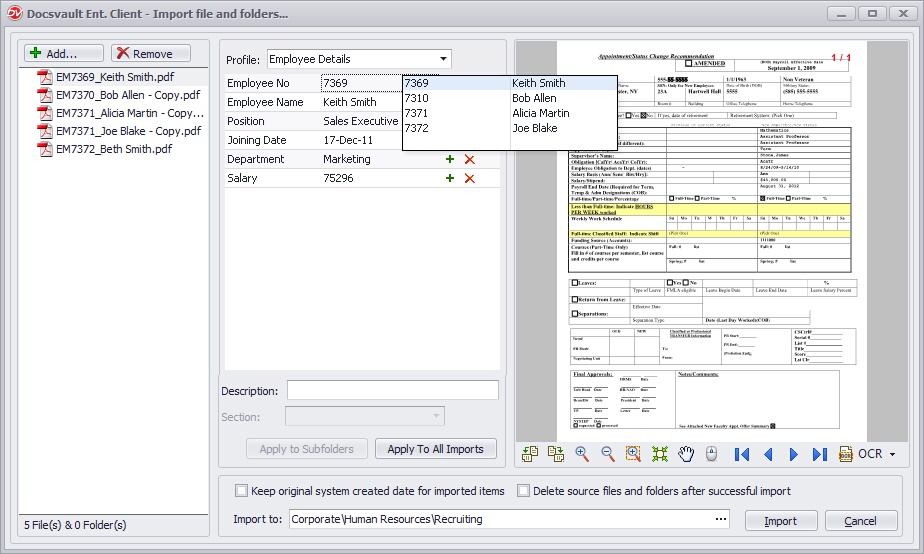The height and width of the screenshot is (554, 924).
Task: Click the Apply To All Imports button
Action: click(x=435, y=449)
